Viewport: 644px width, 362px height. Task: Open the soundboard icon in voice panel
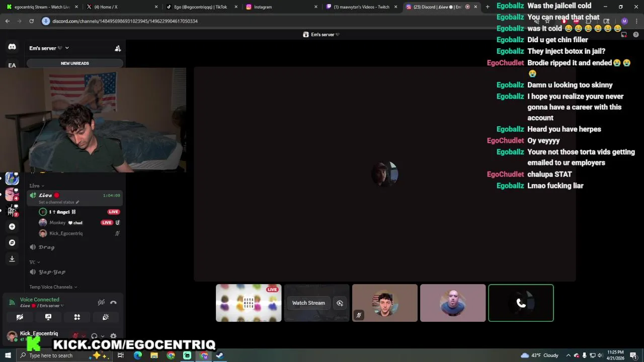[x=106, y=317]
